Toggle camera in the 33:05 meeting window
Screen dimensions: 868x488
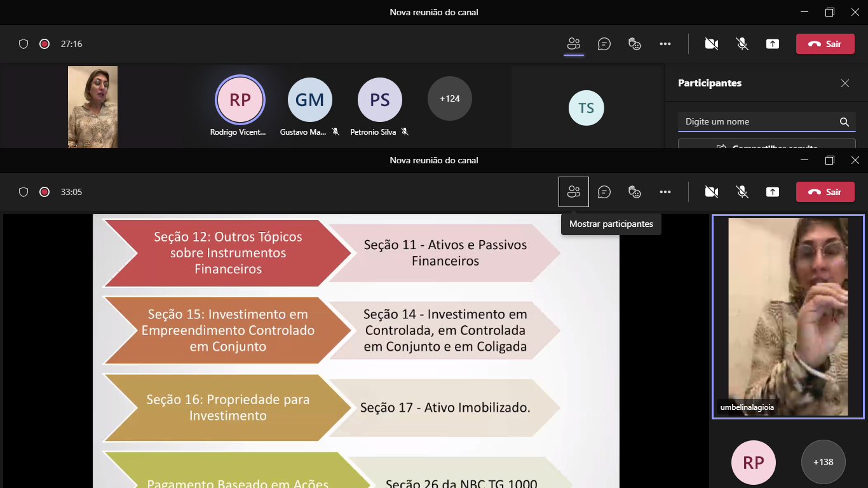711,192
